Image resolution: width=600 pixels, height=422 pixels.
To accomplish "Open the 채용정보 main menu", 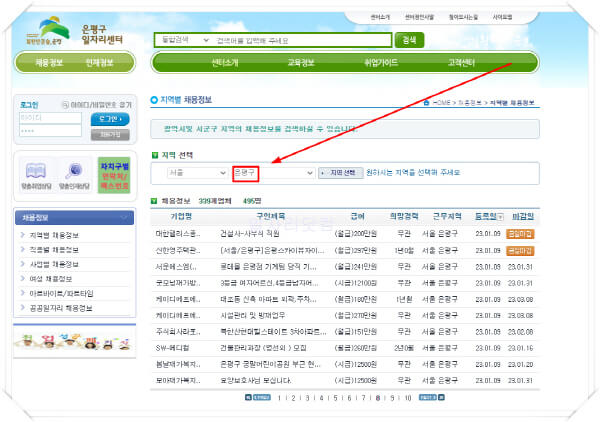I will point(49,62).
